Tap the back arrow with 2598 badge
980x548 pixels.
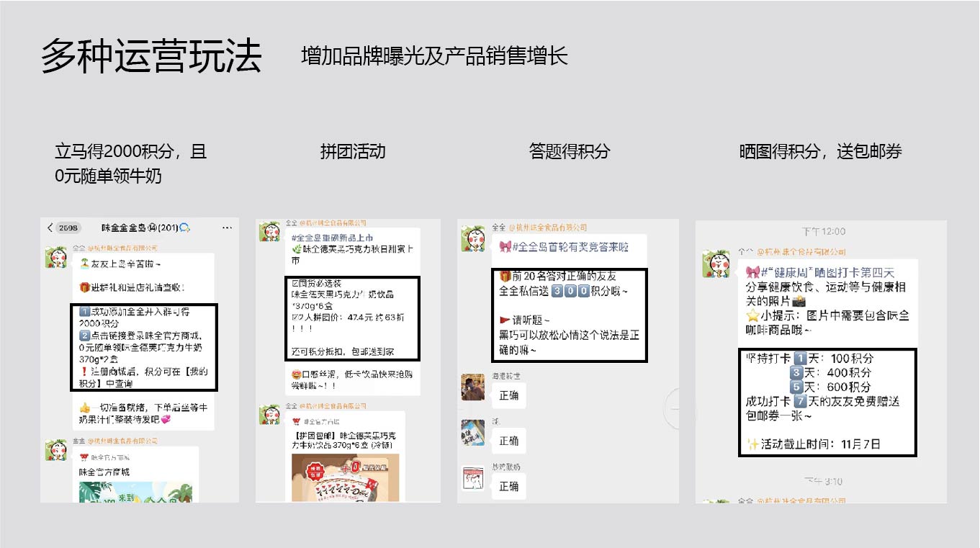click(x=63, y=228)
